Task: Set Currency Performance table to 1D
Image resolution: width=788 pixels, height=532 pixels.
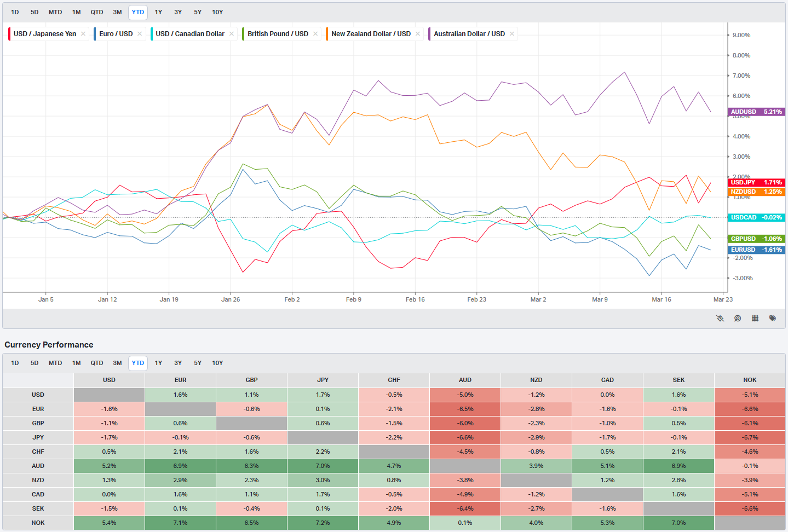Action: (15, 363)
